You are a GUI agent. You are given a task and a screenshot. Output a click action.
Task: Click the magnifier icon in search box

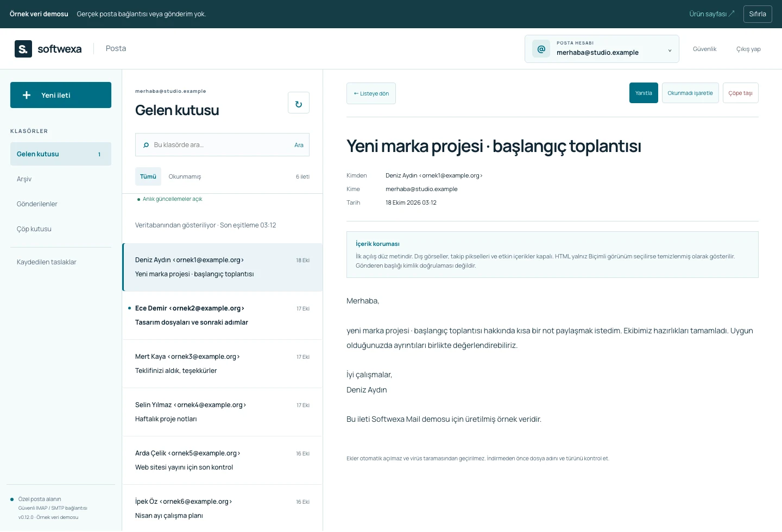[146, 145]
